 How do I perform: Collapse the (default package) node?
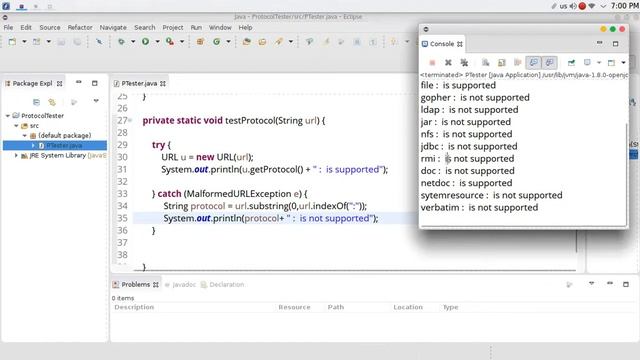click(25, 136)
